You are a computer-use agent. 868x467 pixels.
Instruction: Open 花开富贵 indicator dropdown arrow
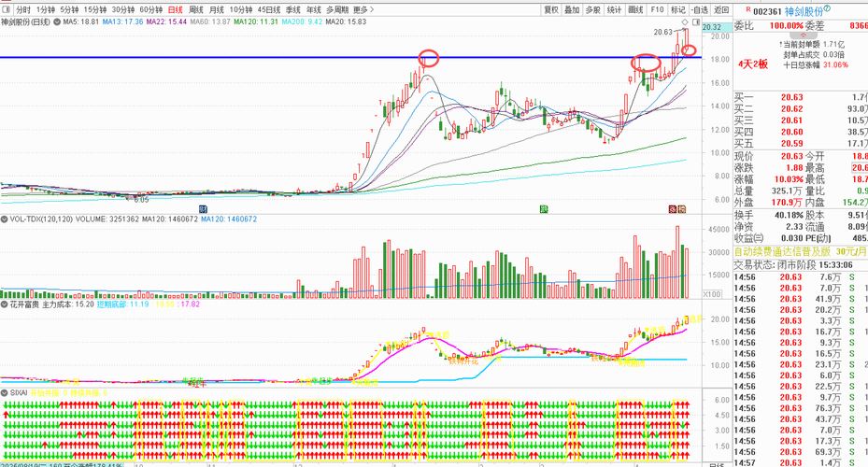click(x=5, y=304)
